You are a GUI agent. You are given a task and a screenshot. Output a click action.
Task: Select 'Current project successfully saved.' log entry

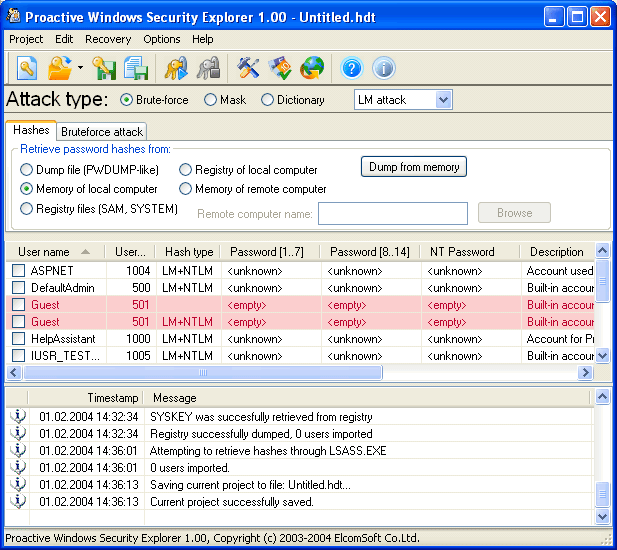click(232, 502)
